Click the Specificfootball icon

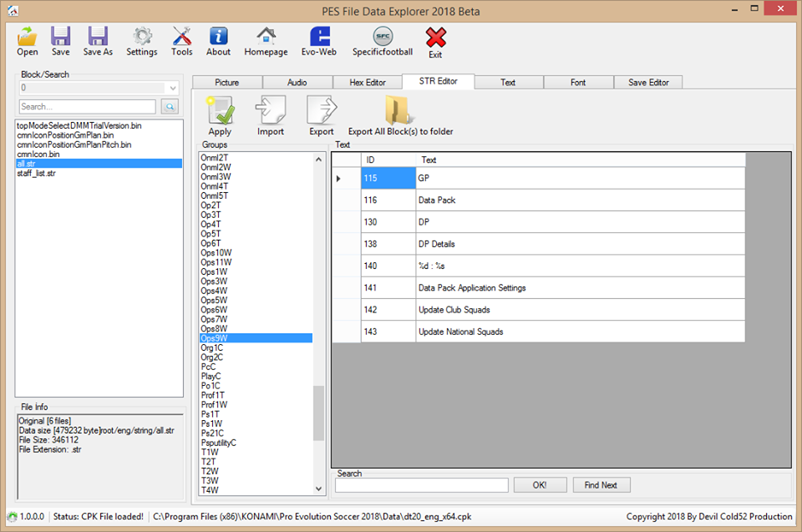pos(383,38)
